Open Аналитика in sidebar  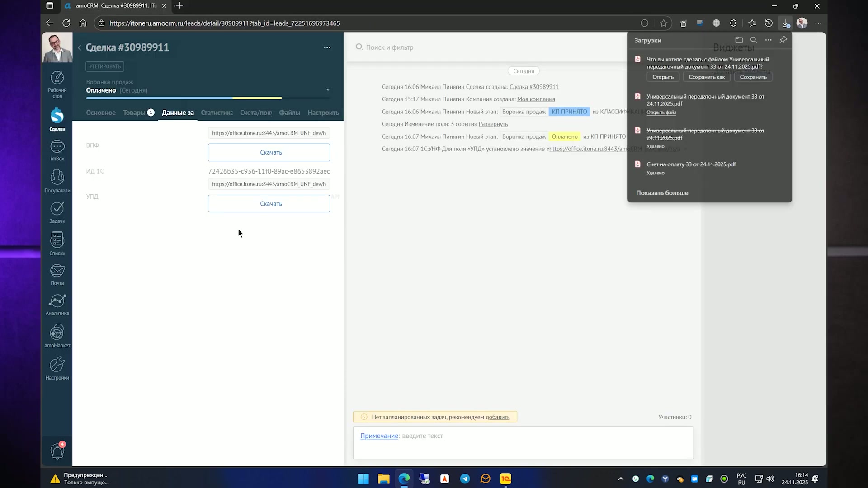coord(57,305)
